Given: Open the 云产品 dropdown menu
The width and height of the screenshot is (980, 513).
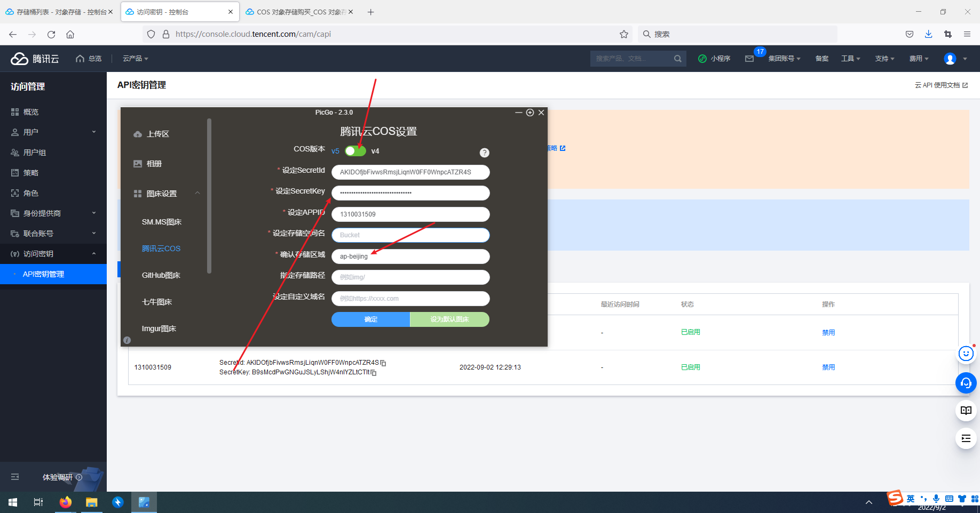Looking at the screenshot, I should pyautogui.click(x=136, y=59).
